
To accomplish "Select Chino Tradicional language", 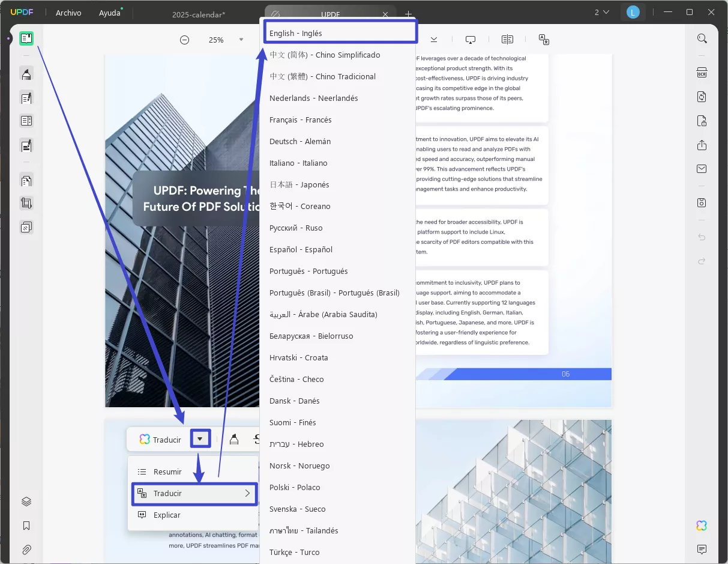I will coord(337,76).
